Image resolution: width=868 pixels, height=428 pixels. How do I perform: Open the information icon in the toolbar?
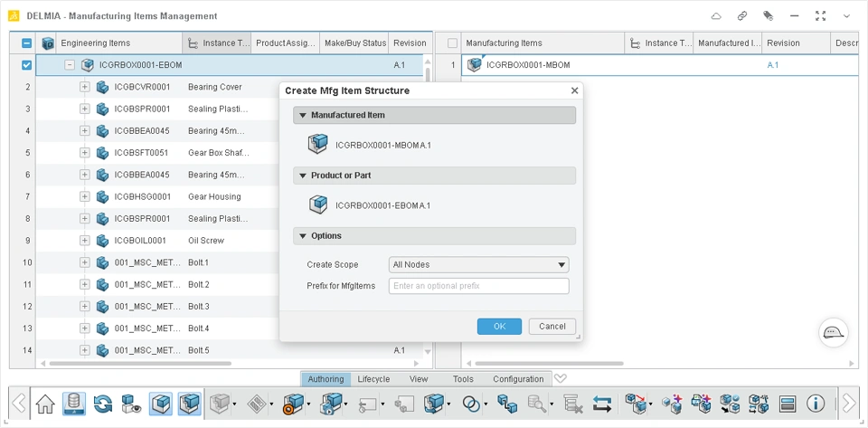coord(816,404)
